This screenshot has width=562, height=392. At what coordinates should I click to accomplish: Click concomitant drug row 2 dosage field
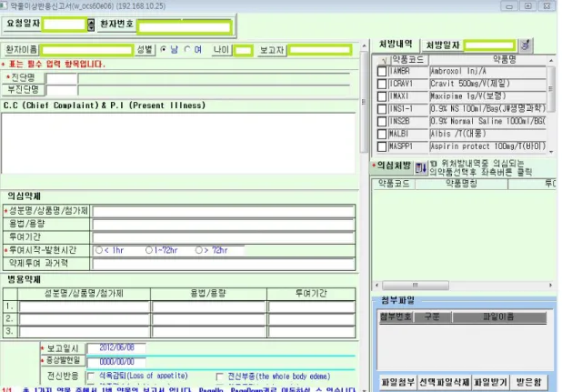pos(208,319)
